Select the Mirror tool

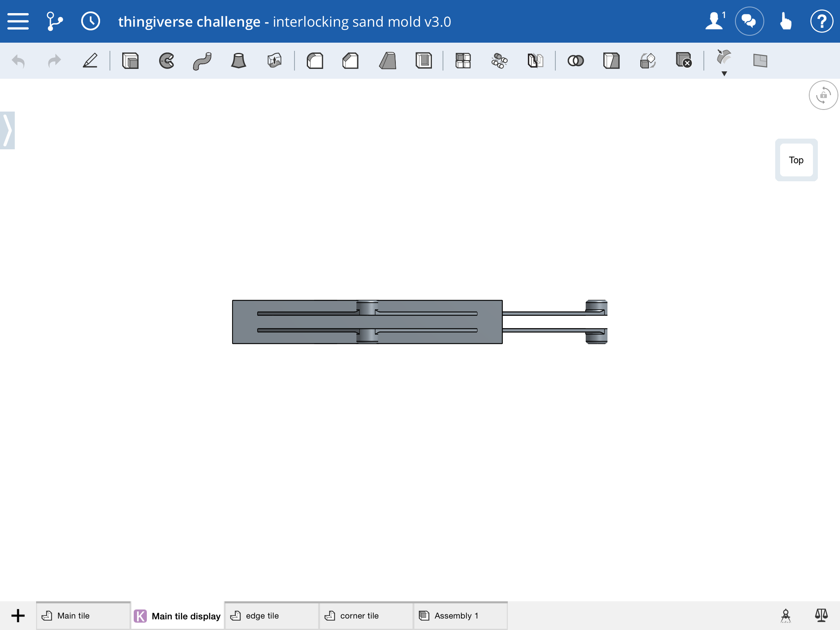click(x=535, y=61)
